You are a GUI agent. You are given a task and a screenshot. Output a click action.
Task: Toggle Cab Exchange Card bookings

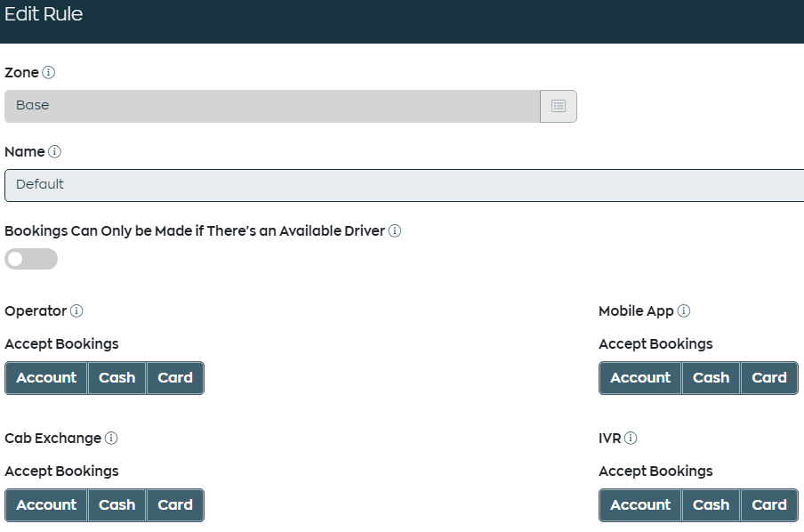175,505
